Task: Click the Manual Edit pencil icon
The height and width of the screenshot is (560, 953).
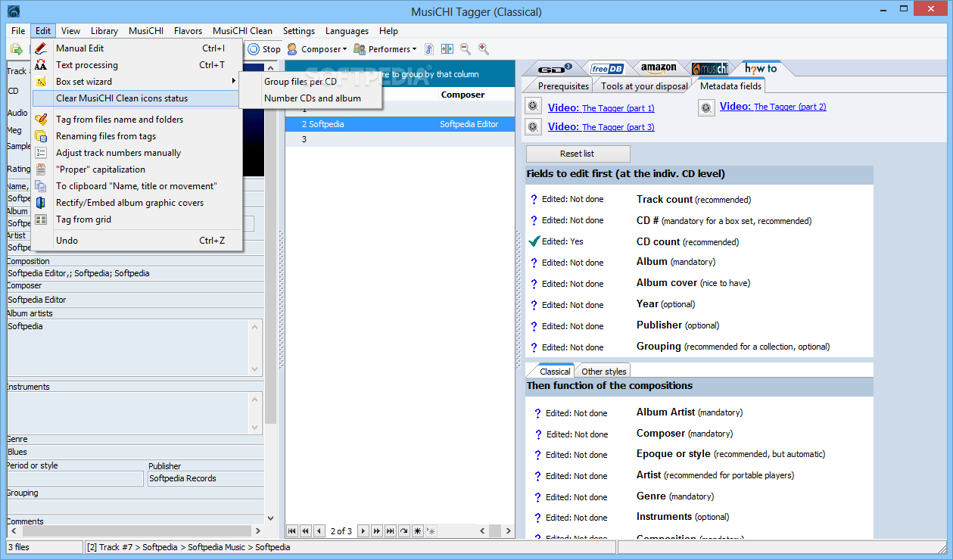Action: click(x=41, y=48)
